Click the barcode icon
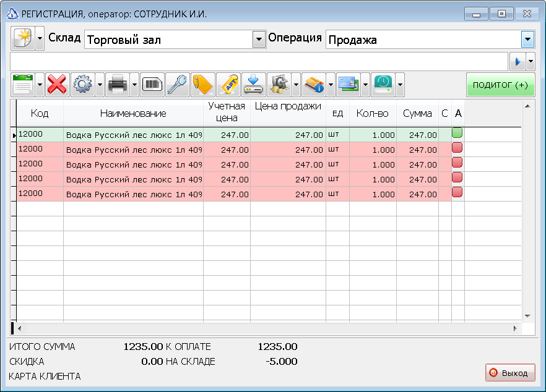 click(x=152, y=85)
